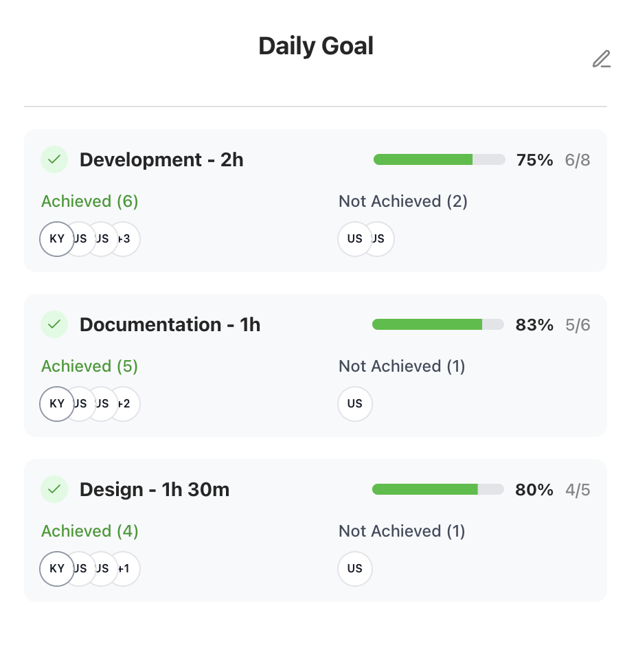Click US avatar under Design Not Achieved
The image size is (636, 672).
355,569
